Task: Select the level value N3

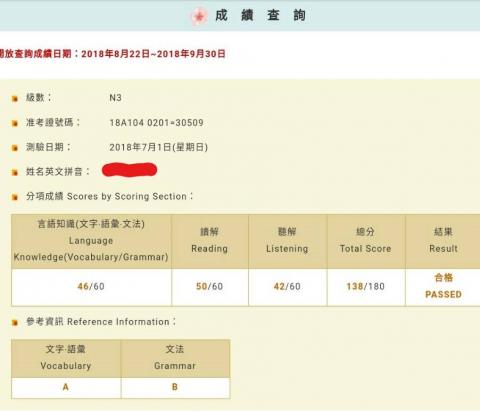Action: point(115,98)
